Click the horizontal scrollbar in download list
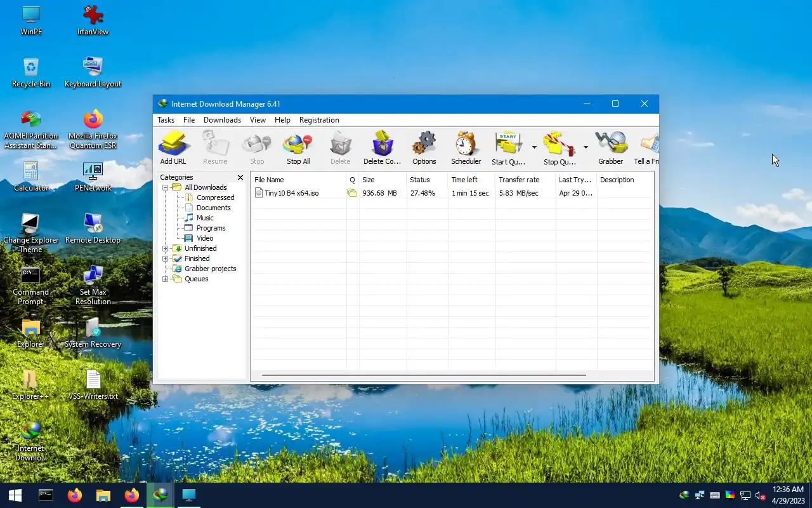The width and height of the screenshot is (812, 508). pyautogui.click(x=424, y=375)
